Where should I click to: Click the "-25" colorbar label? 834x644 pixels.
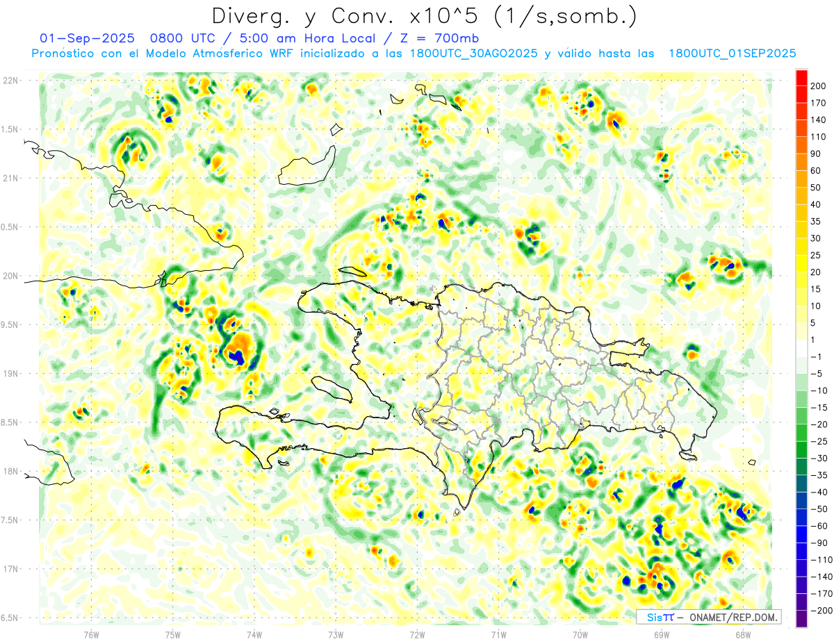819,442
